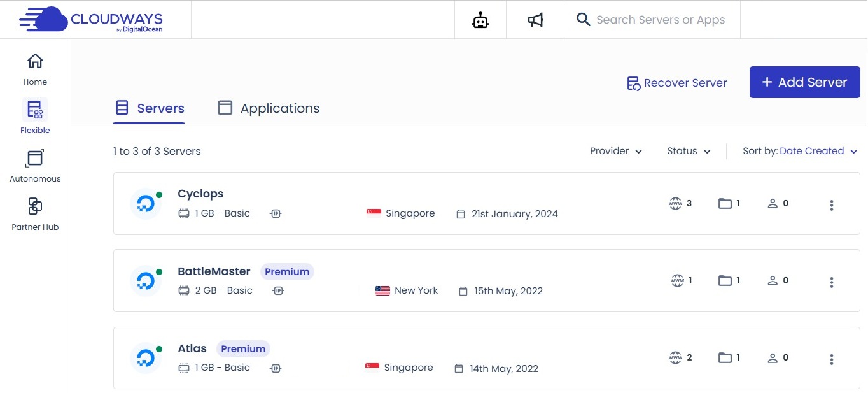Image resolution: width=868 pixels, height=393 pixels.
Task: Switch to the Applications tab
Action: [268, 108]
